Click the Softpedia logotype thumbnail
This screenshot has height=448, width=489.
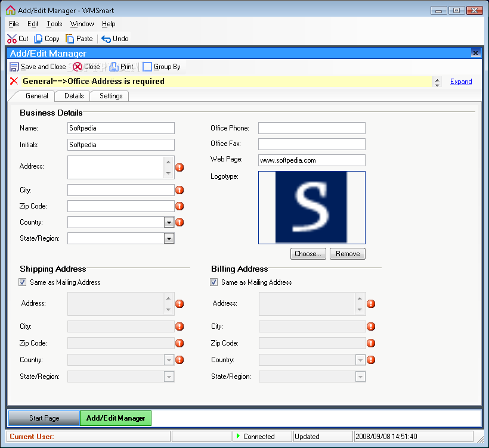pos(312,207)
